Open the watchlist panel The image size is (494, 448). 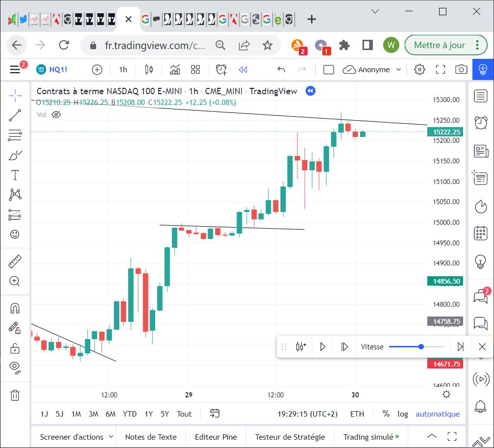[481, 96]
